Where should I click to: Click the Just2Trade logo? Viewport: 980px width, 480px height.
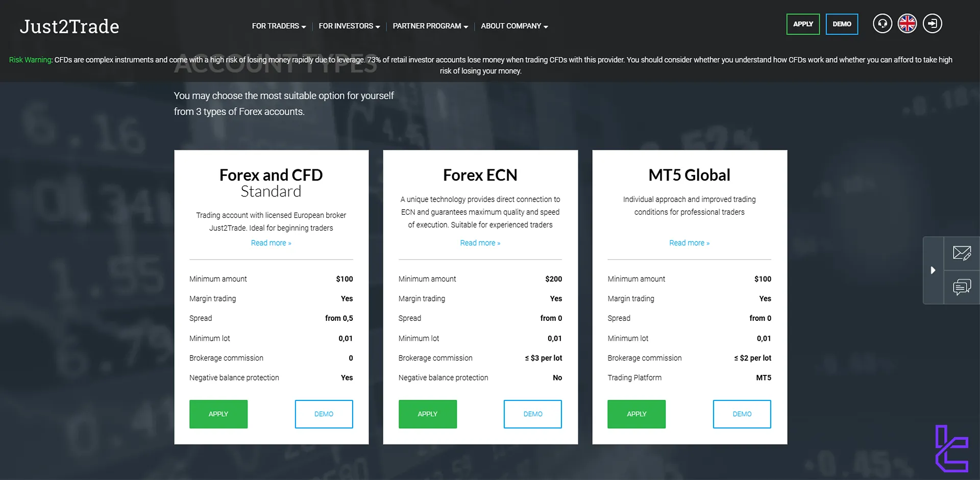(69, 27)
